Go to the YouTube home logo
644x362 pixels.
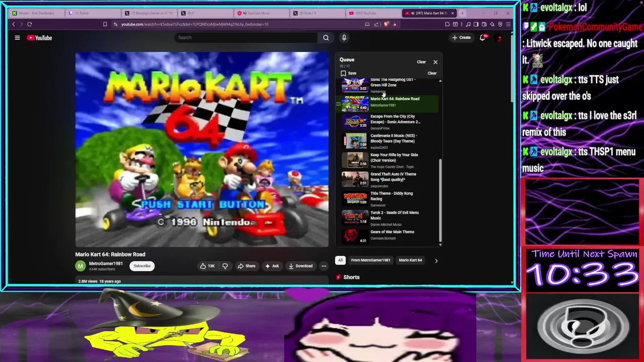click(x=39, y=38)
